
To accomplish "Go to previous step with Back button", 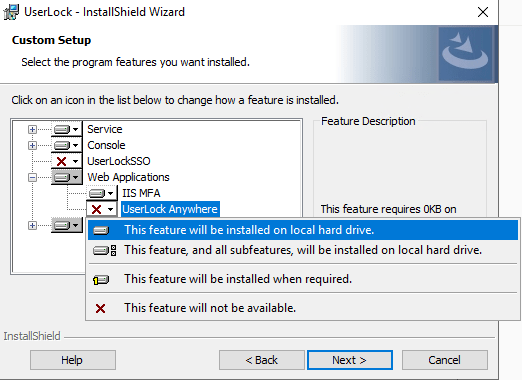I will click(x=262, y=360).
